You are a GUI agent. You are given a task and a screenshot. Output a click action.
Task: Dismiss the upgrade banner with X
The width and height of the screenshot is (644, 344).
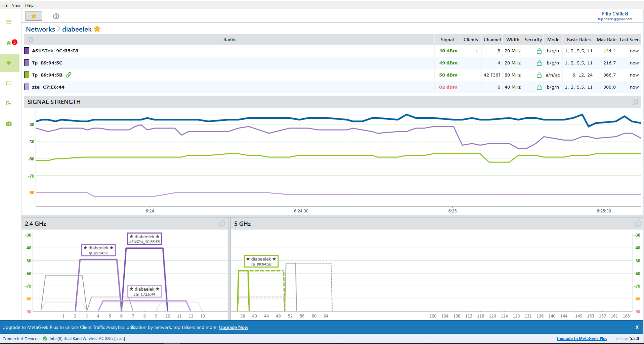[637, 327]
